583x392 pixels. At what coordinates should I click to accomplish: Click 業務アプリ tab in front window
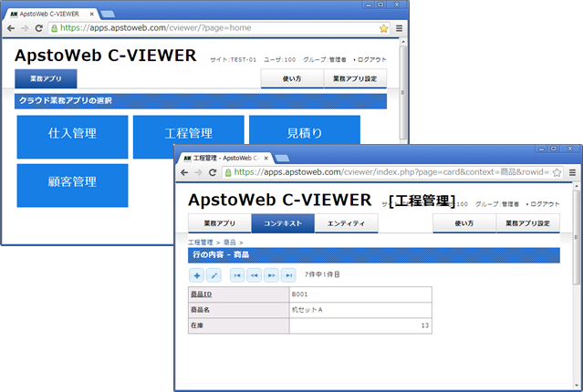point(220,223)
